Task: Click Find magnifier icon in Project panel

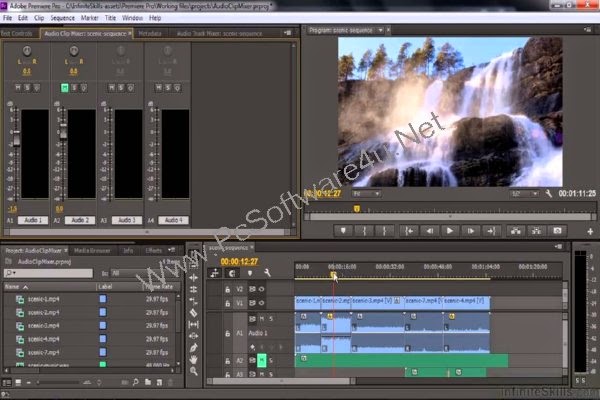Action: click(136, 382)
